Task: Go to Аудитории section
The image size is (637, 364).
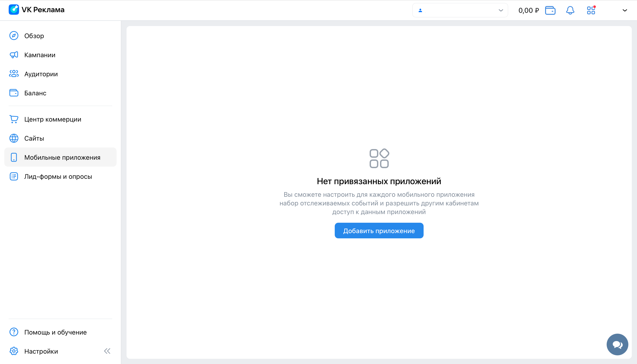Action: pos(41,74)
